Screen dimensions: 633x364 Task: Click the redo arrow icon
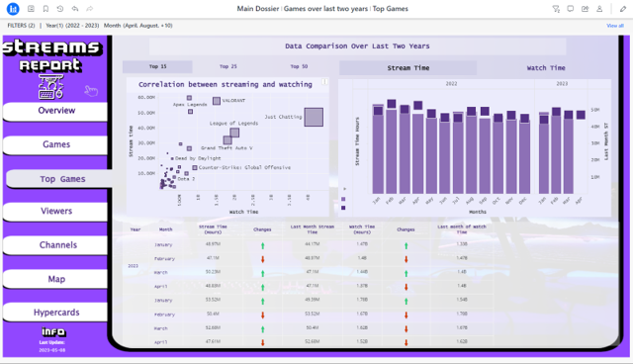tap(90, 9)
